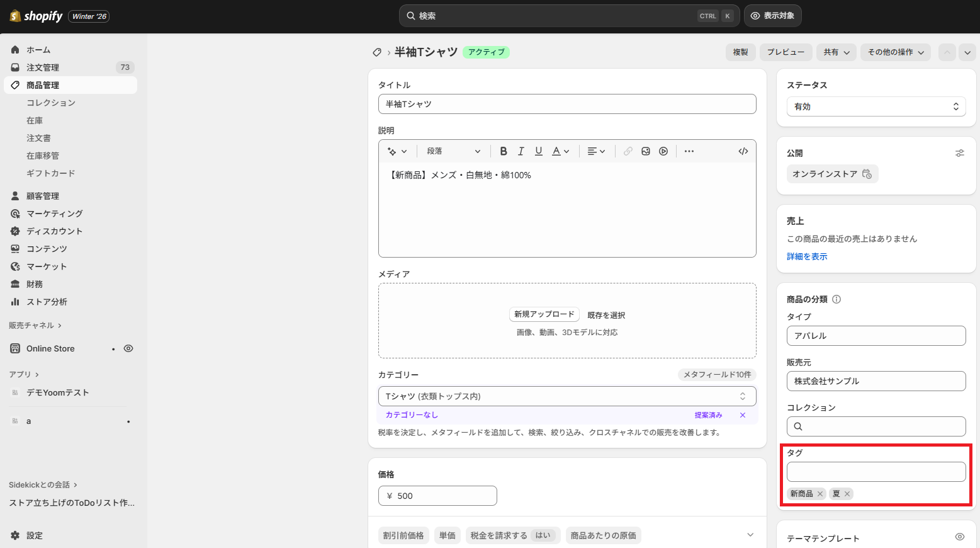
Task: Open more formatting options ellipsis
Action: pyautogui.click(x=689, y=151)
